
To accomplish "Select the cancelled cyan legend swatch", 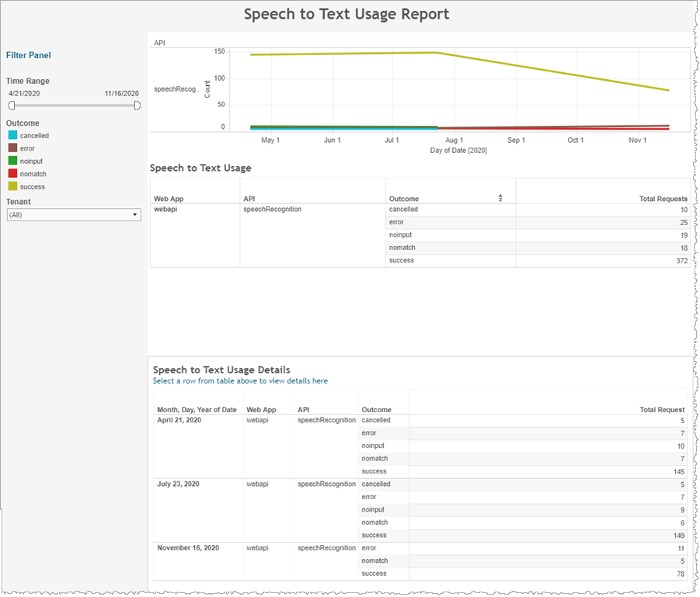I will coord(12,135).
